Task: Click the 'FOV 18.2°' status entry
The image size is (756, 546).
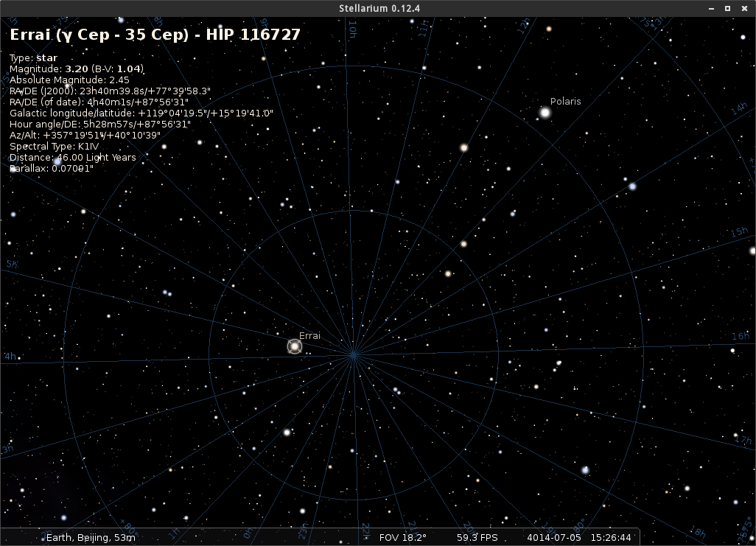Action: pos(402,537)
